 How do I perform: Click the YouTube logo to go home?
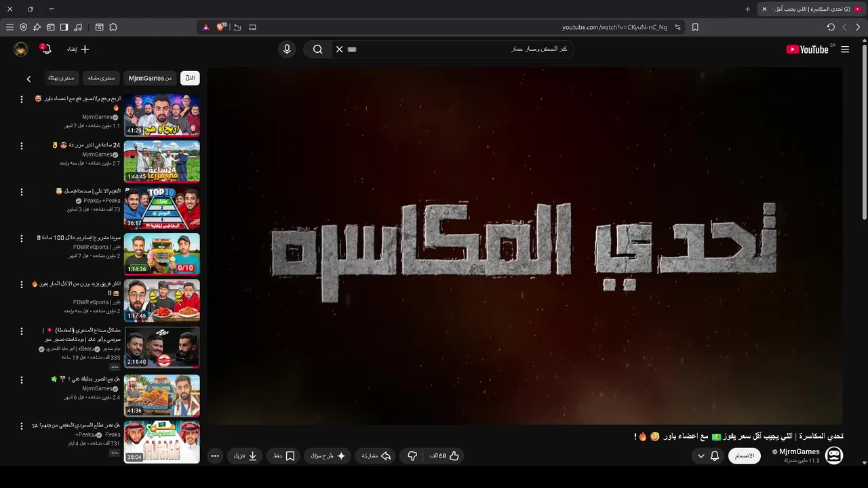click(x=808, y=49)
